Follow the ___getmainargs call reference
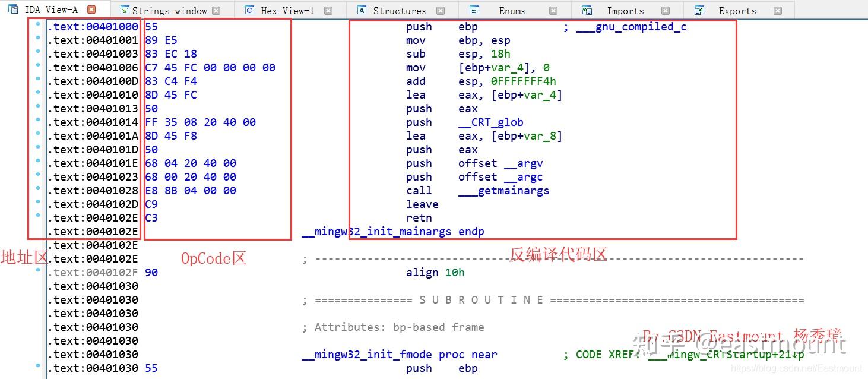This screenshot has width=868, height=379. coord(503,190)
